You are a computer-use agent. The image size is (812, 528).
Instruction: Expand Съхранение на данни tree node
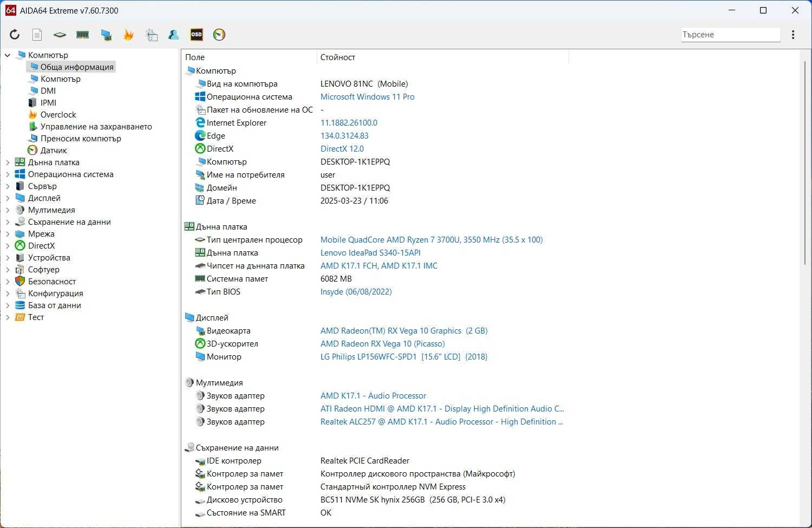click(x=8, y=222)
